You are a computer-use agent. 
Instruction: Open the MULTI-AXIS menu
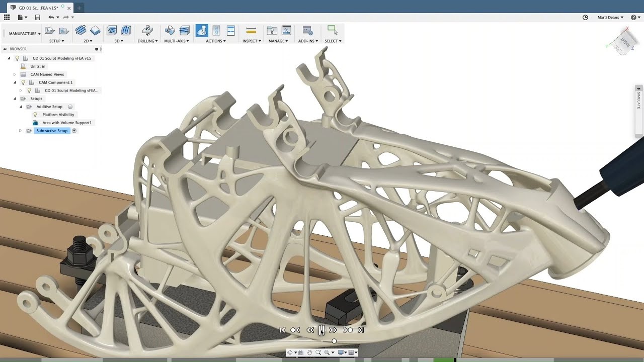177,41
